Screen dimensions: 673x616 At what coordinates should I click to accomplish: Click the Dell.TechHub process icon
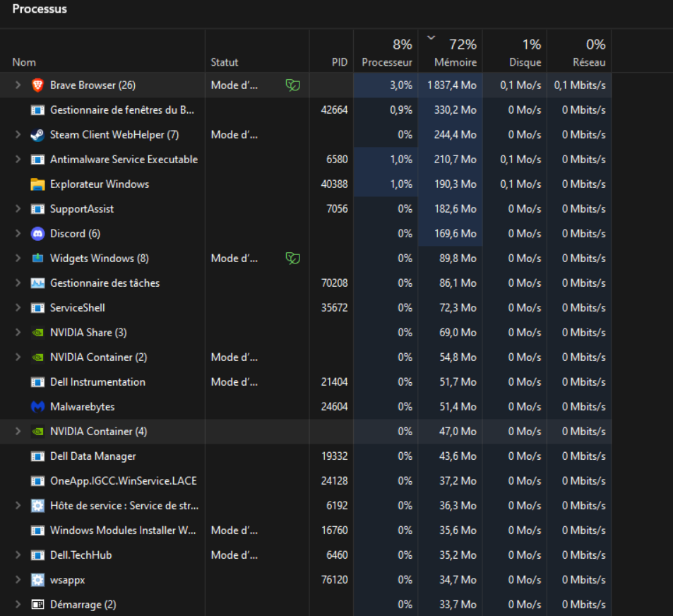click(x=37, y=555)
